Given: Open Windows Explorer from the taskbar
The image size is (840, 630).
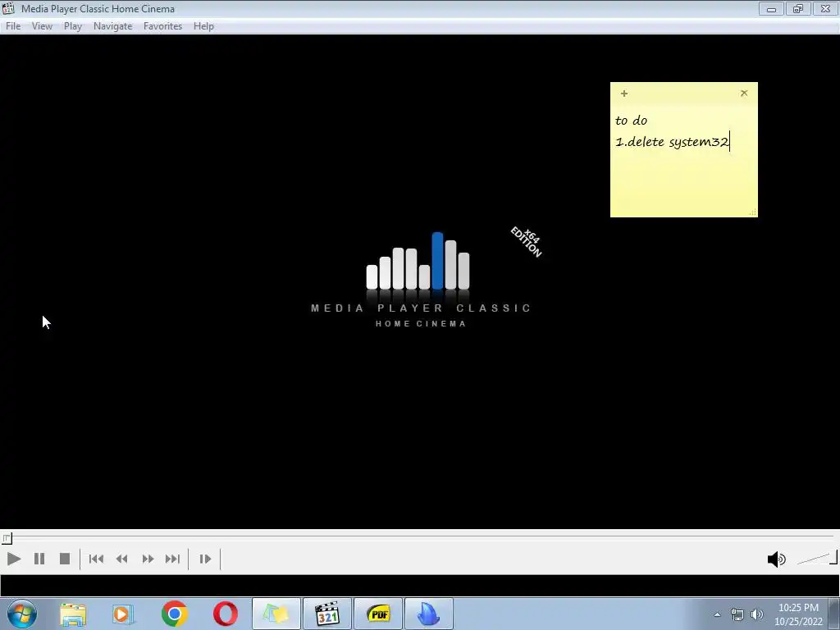Looking at the screenshot, I should point(73,614).
